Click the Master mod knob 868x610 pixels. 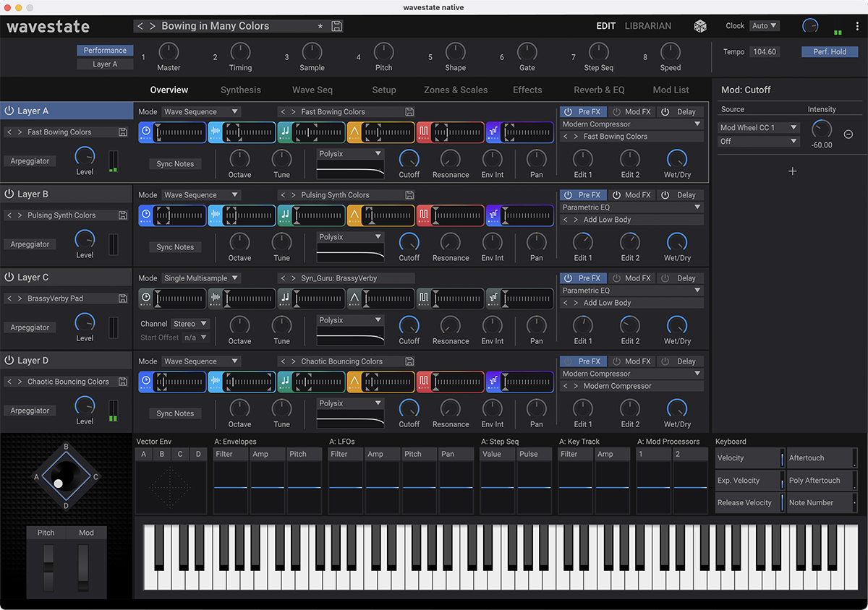tap(169, 52)
